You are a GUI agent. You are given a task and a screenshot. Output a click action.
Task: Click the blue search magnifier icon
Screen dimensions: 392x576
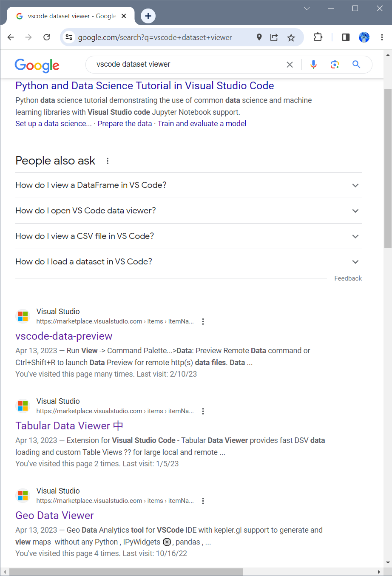[x=356, y=65]
